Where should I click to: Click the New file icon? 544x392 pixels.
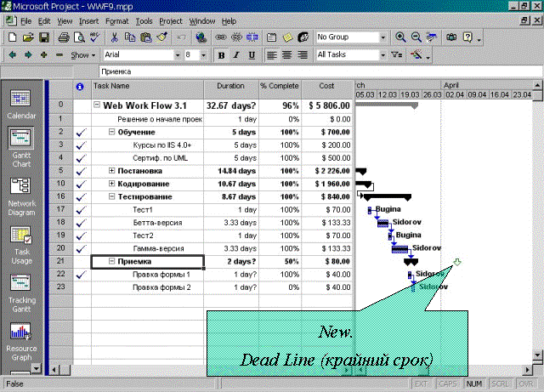[x=12, y=37]
